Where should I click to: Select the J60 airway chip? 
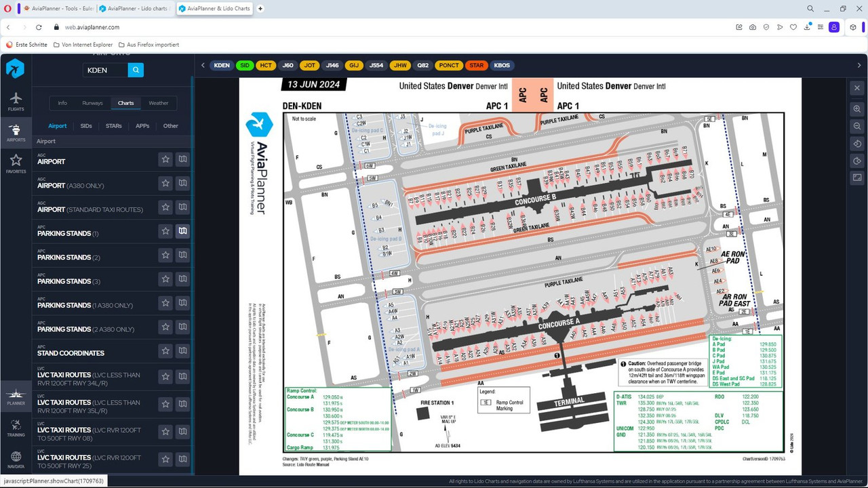(x=288, y=66)
